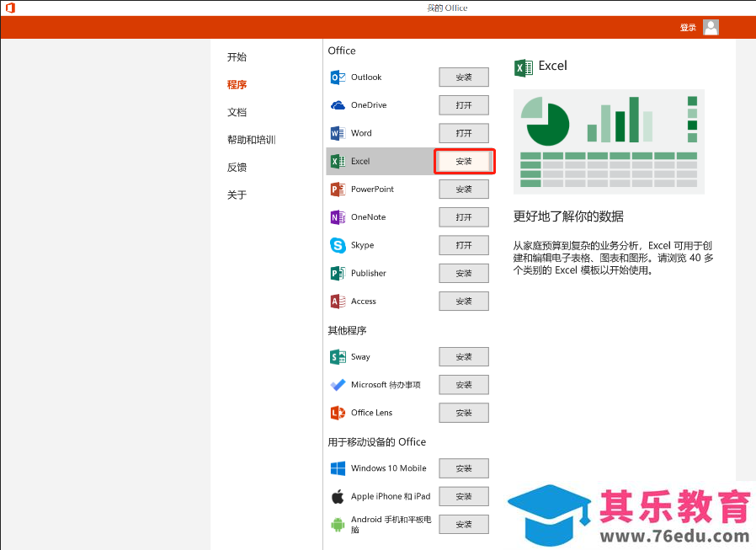Screen dimensions: 756x550
Task: Click the user avatar icon in header
Action: 711,28
